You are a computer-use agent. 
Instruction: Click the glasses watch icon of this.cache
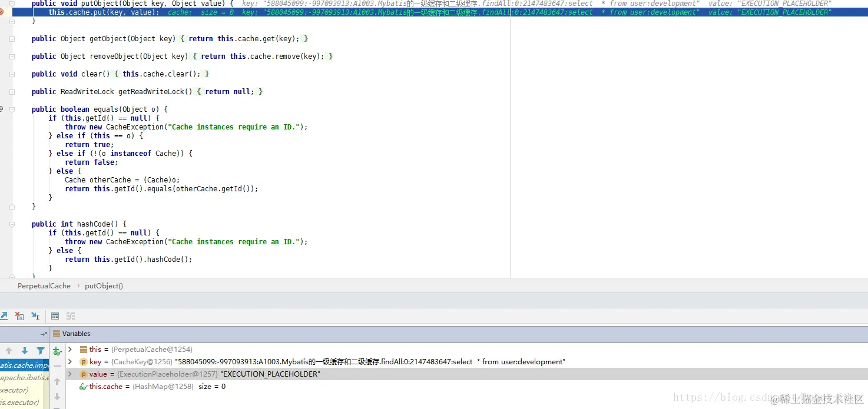[x=84, y=387]
